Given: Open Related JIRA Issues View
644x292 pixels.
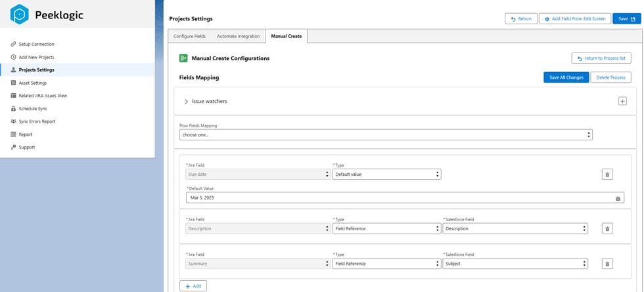Looking at the screenshot, I should pos(43,96).
